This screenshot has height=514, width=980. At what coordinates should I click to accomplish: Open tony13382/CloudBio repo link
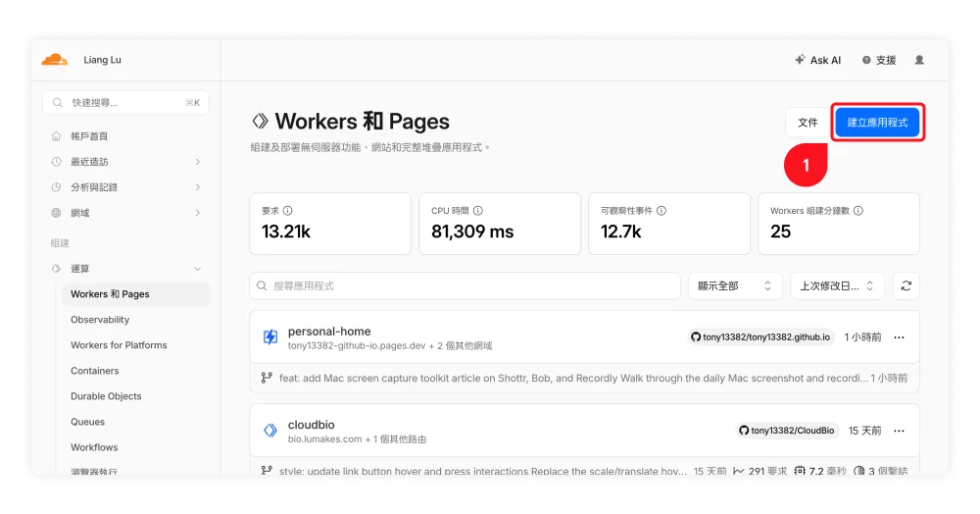tap(787, 431)
